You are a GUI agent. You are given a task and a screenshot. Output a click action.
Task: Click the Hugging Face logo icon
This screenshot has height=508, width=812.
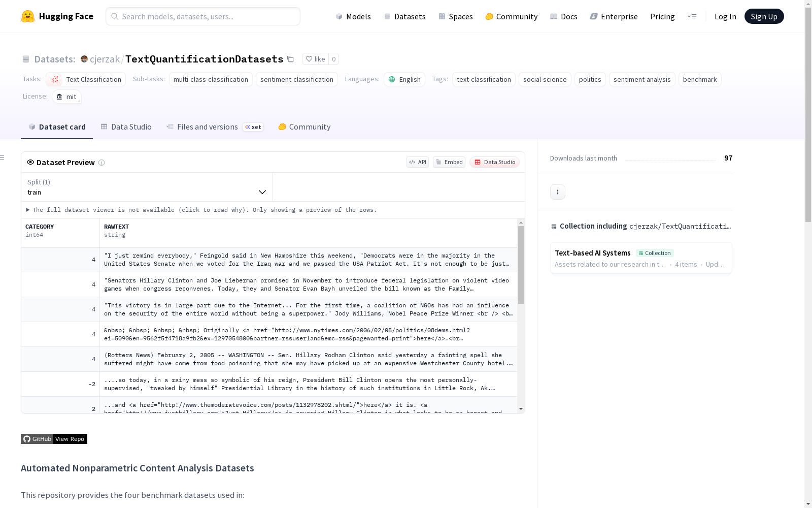pyautogui.click(x=28, y=16)
